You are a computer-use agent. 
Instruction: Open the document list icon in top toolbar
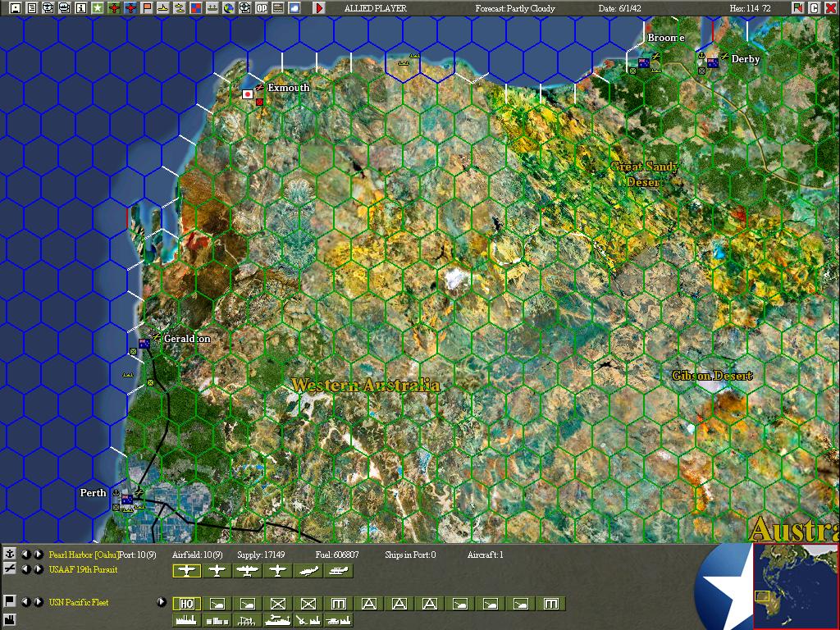click(x=32, y=7)
